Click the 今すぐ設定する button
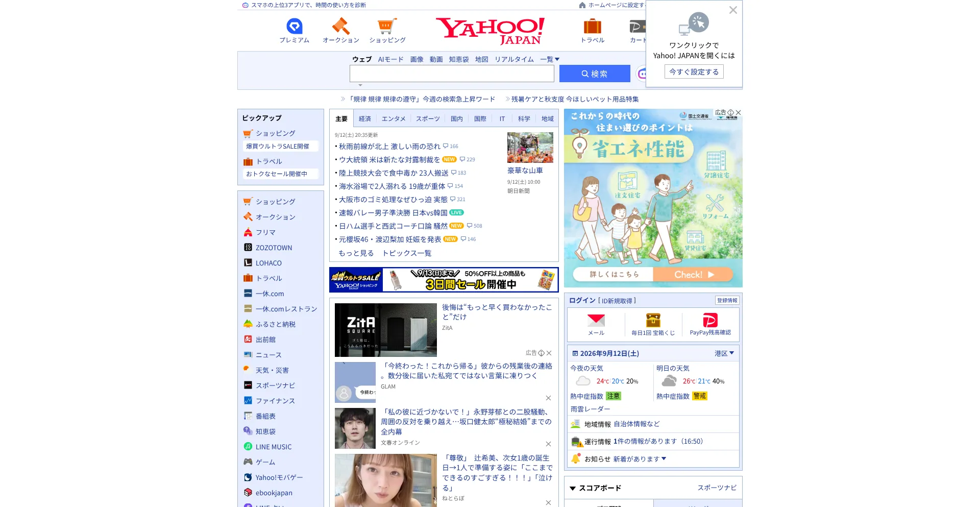Screen dimensions: 980x507 tap(694, 72)
